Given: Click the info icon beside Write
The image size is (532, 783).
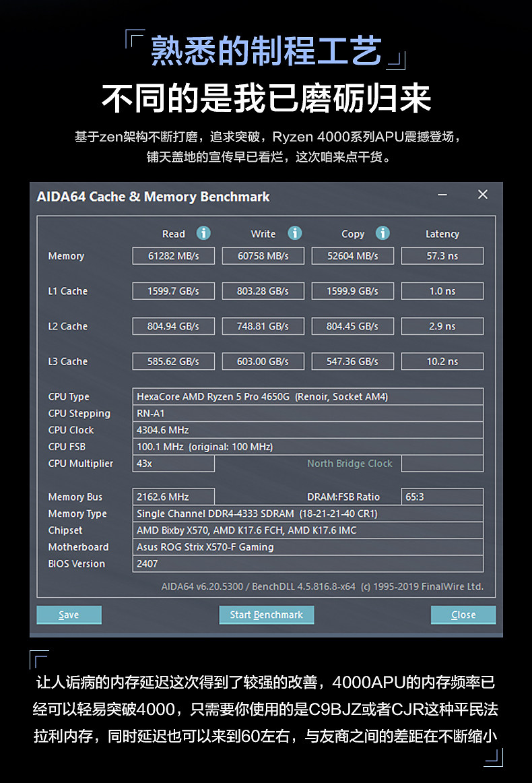Looking at the screenshot, I should tap(295, 233).
